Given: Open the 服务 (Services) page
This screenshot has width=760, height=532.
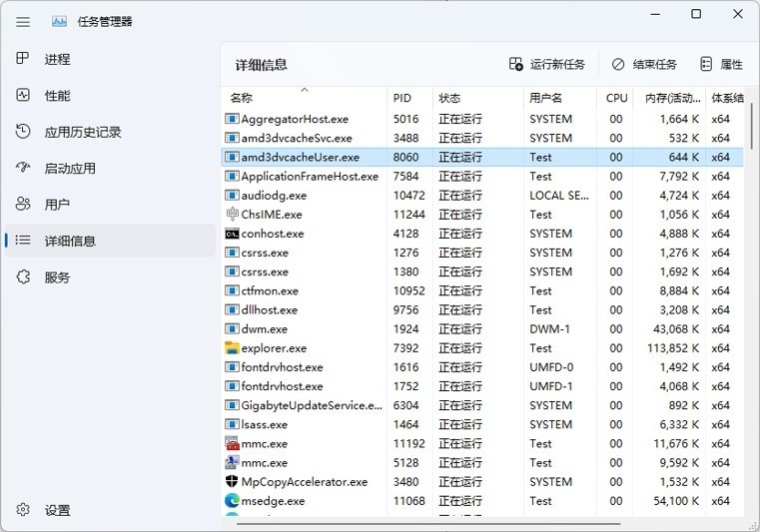Looking at the screenshot, I should pos(110,277).
